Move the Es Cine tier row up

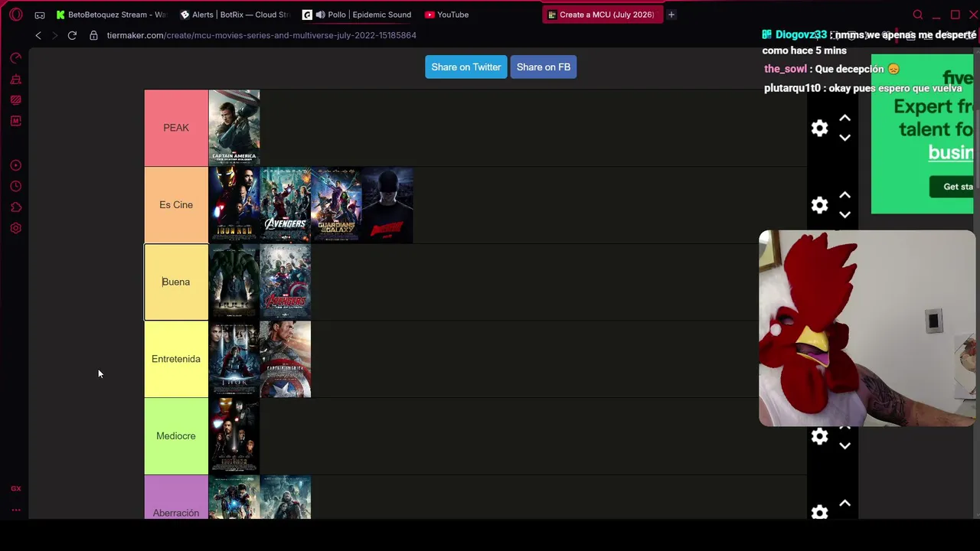pos(844,195)
